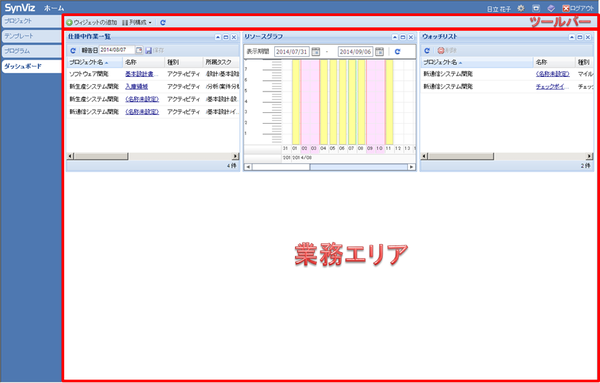Click 種別 column header in 仕掛中作業一覧
The image size is (600, 383).
click(184, 62)
